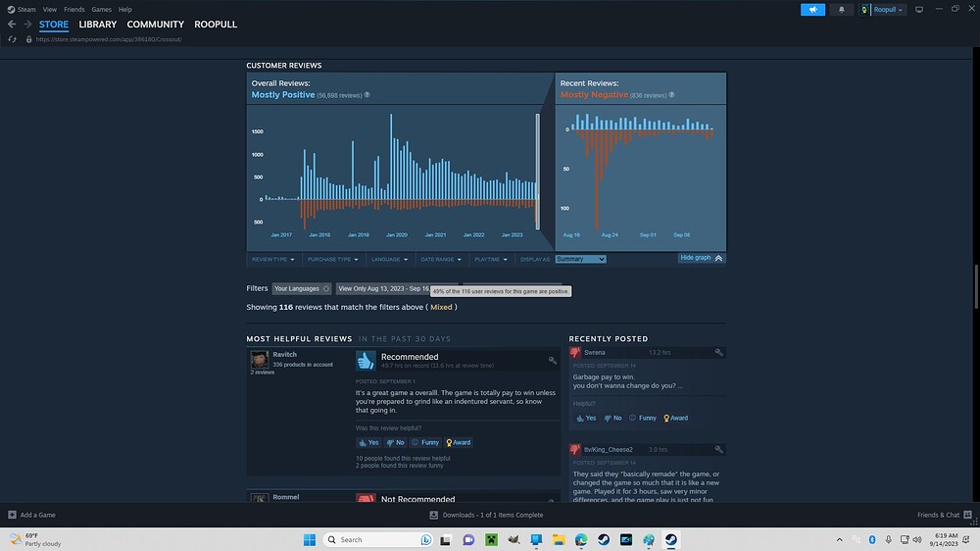Open the Games menu

pos(101,10)
